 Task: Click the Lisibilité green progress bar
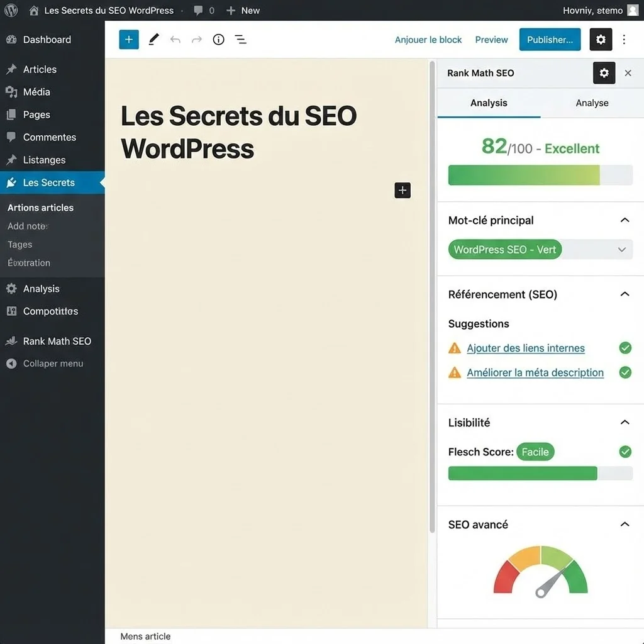(522, 473)
